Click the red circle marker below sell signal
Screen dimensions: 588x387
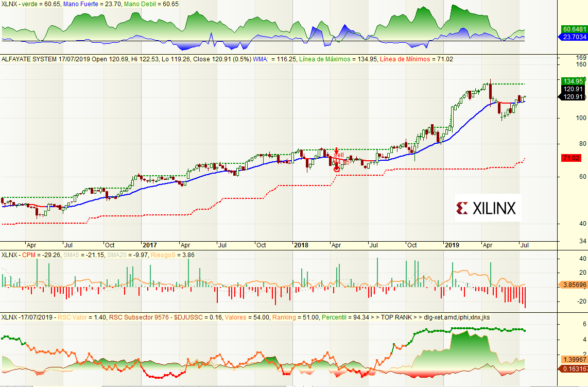coord(336,170)
